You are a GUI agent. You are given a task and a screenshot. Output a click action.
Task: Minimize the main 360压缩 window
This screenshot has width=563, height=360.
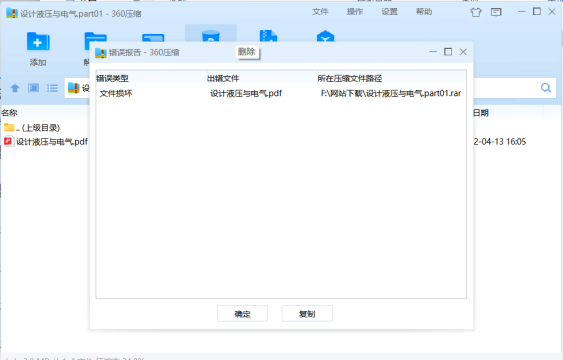522,12
